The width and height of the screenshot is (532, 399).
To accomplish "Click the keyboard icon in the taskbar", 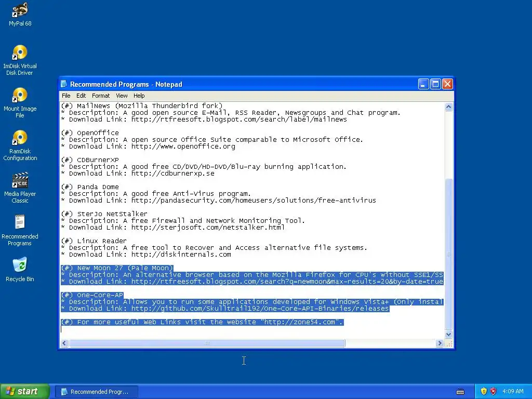I will click(x=460, y=392).
